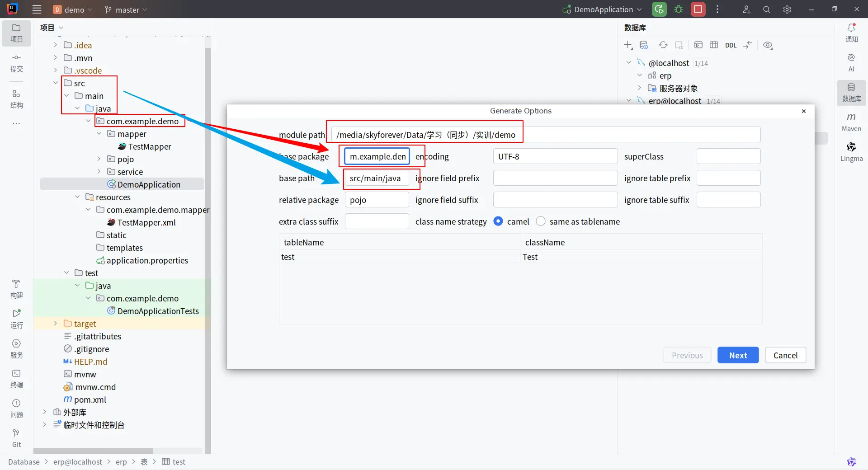The width and height of the screenshot is (868, 470).
Task: Click the Lingma status bar icon
Action: [851, 461]
